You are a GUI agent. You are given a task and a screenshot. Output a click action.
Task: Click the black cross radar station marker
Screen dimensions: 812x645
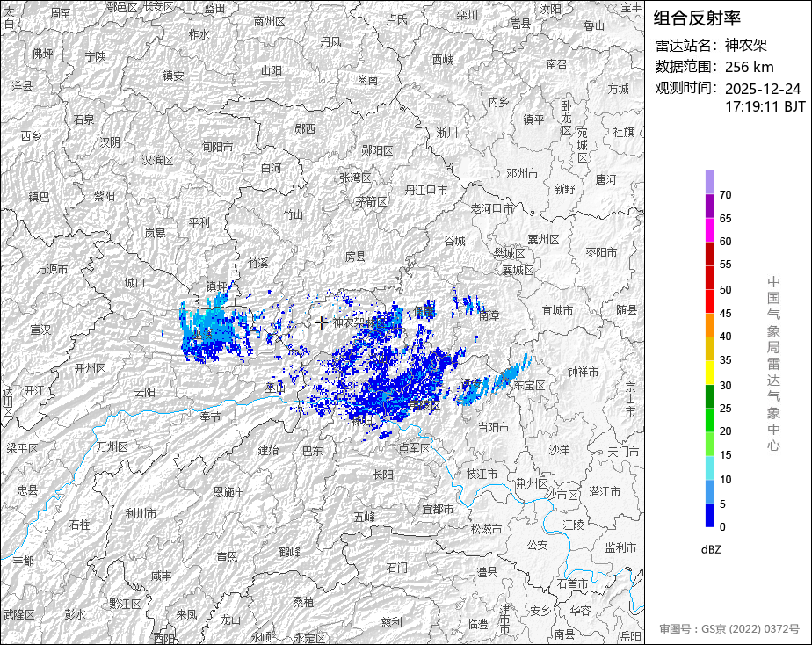(321, 322)
